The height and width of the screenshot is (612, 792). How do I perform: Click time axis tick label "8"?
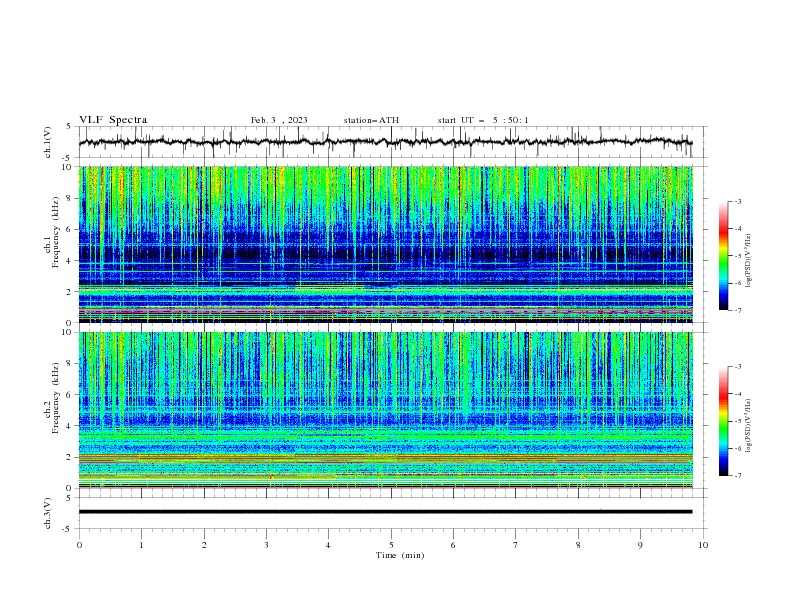pos(578,545)
